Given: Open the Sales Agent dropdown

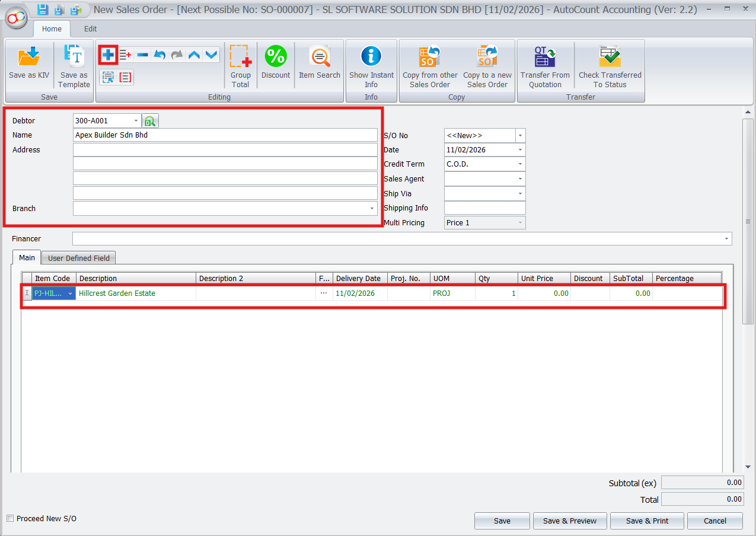Looking at the screenshot, I should (x=520, y=179).
